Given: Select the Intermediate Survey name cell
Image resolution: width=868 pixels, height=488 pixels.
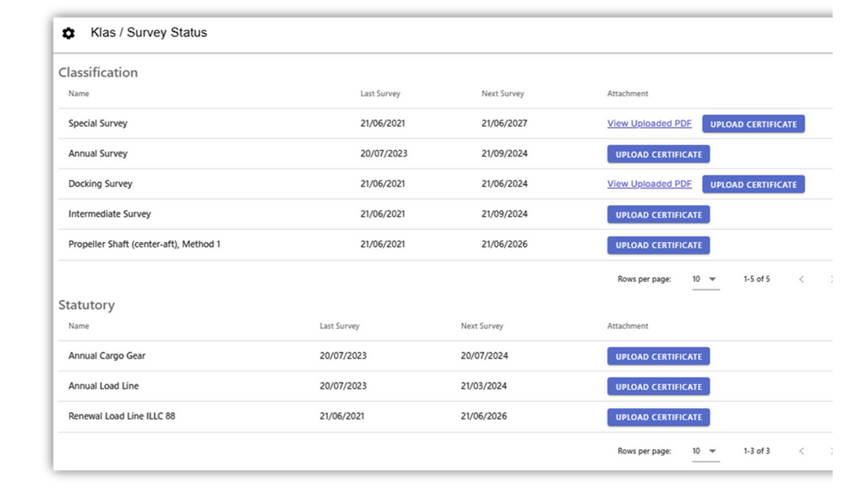Looking at the screenshot, I should [110, 214].
